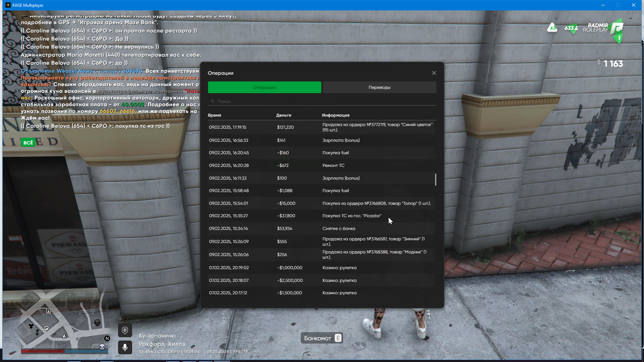644x362 pixels.
Task: Click the 09.02.2025, 17:19:15 timestamp
Action: [x=228, y=127]
